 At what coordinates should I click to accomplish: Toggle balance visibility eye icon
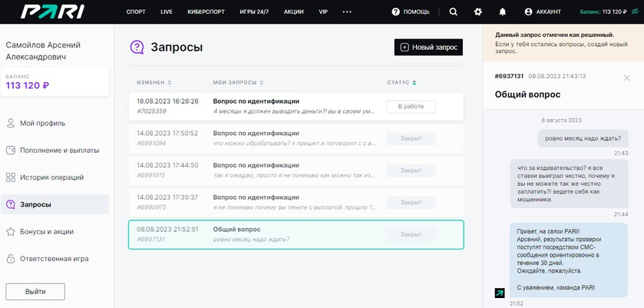[x=636, y=12]
